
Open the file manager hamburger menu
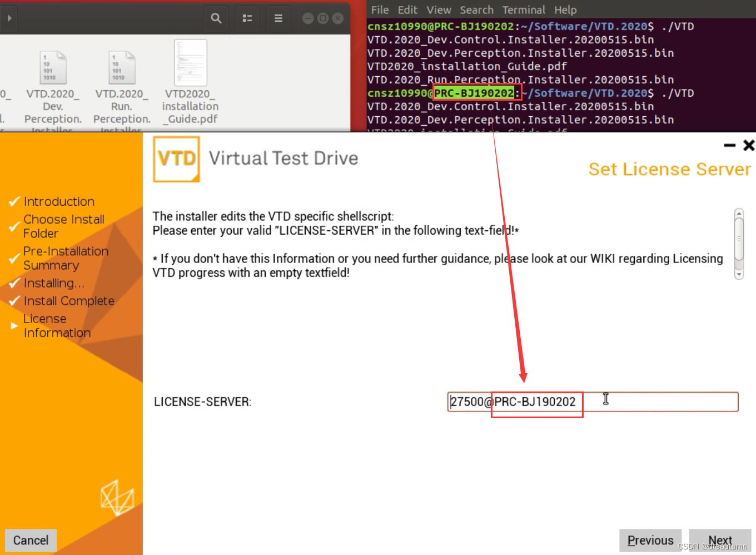(278, 18)
